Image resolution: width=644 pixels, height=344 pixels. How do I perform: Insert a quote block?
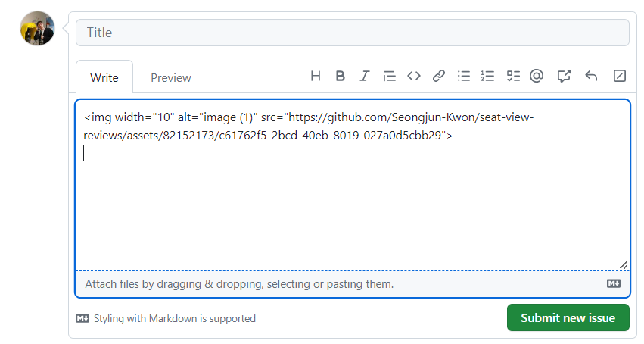pyautogui.click(x=389, y=76)
